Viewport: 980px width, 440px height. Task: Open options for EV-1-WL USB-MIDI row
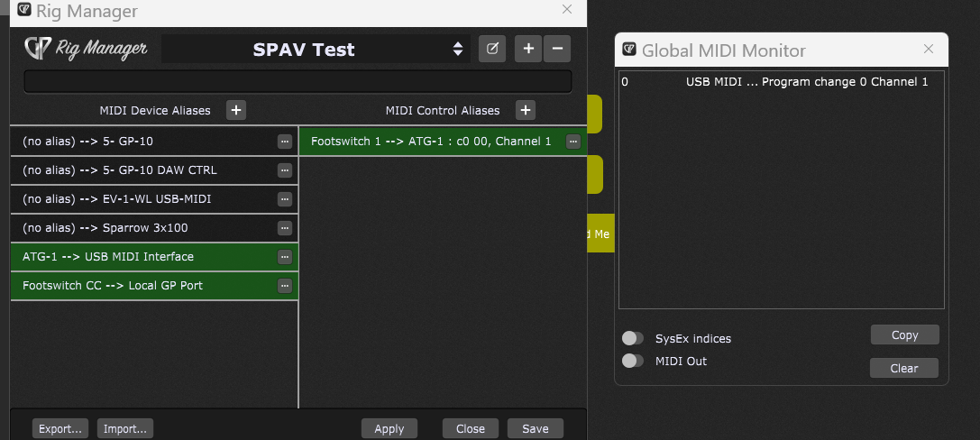(285, 199)
